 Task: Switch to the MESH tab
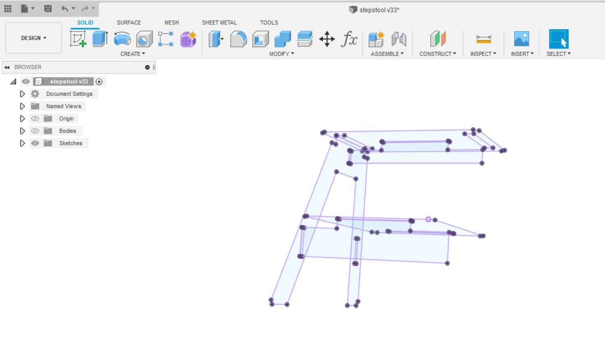click(x=172, y=23)
